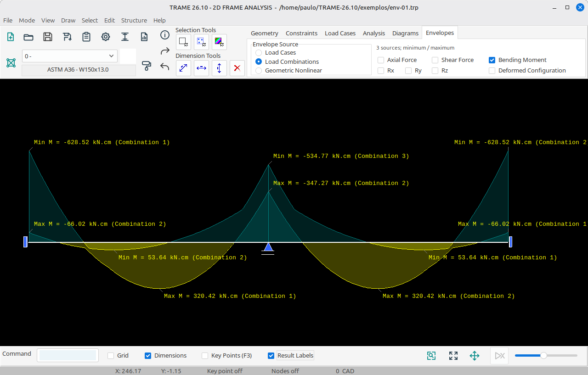Screen dimensions: 588x375
Task: Select the dotted-node selection tool
Action: pos(201,42)
